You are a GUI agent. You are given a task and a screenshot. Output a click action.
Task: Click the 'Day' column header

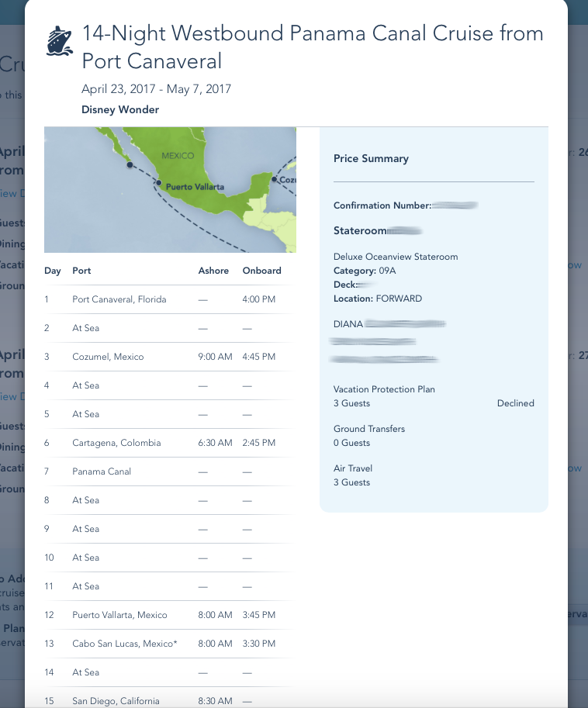53,271
